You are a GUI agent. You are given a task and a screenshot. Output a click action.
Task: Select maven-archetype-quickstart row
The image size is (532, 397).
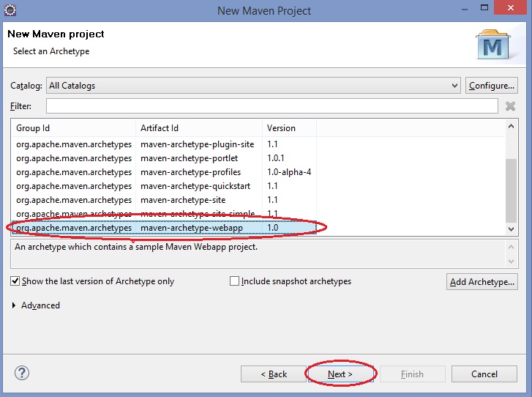pos(163,186)
